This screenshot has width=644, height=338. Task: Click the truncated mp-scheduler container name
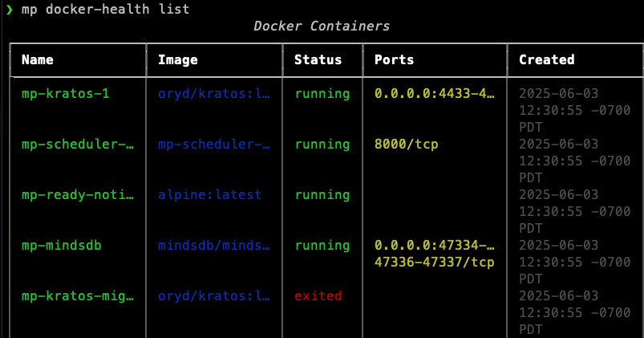point(78,145)
